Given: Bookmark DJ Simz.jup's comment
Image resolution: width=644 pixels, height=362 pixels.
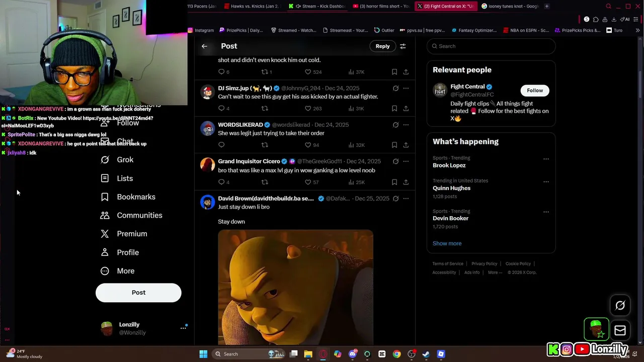Looking at the screenshot, I should 394,109.
